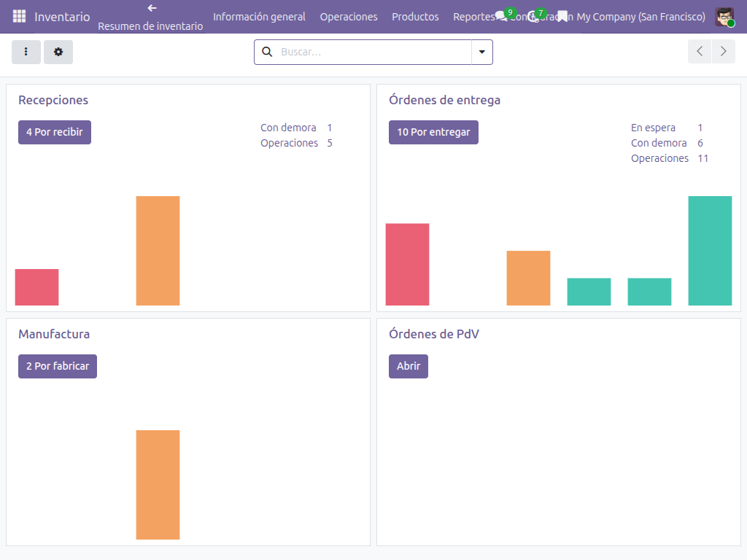Click the gear settings button

[58, 52]
